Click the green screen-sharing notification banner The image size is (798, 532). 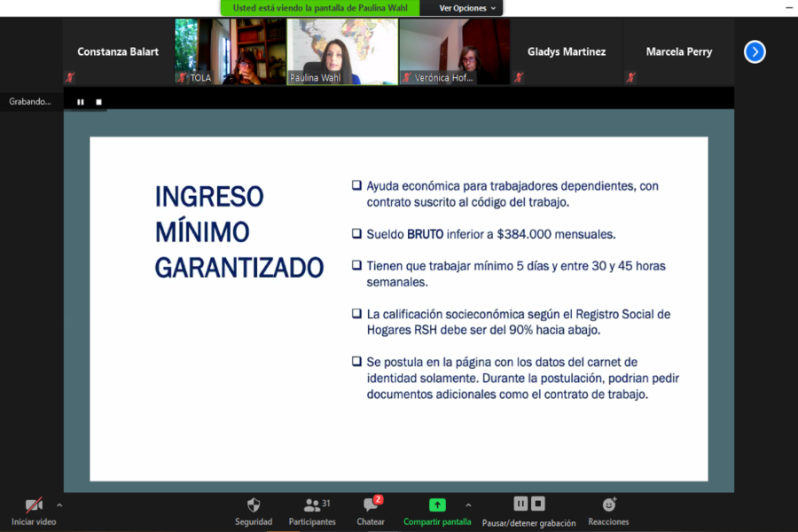(x=320, y=8)
